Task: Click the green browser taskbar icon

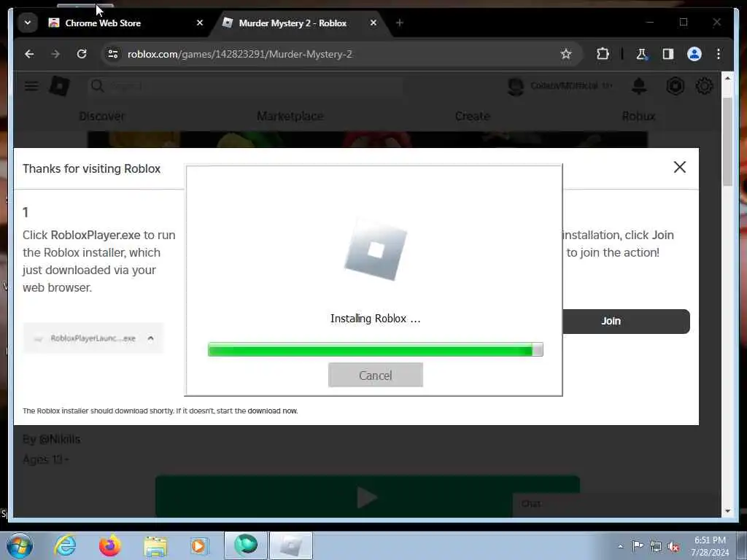Action: tap(246, 545)
